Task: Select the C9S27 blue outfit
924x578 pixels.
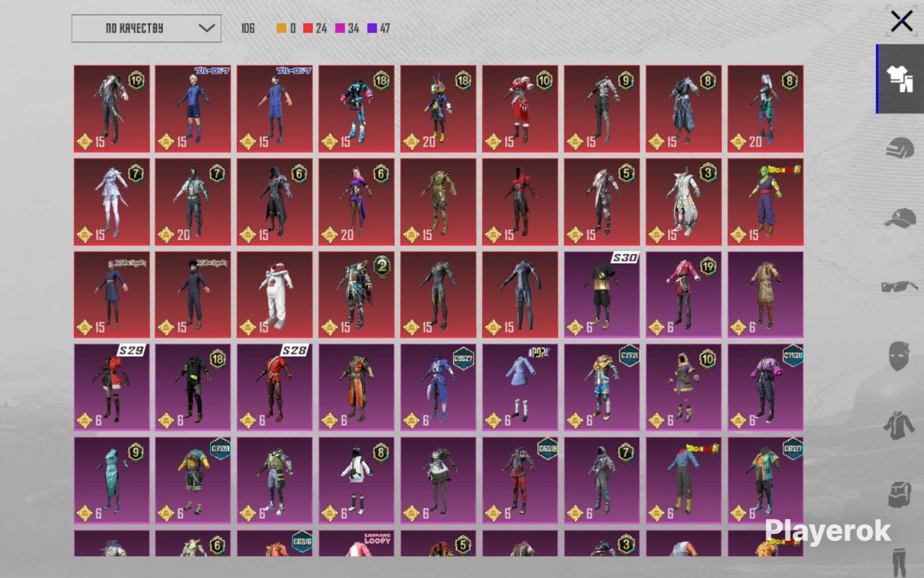Action: 438,387
